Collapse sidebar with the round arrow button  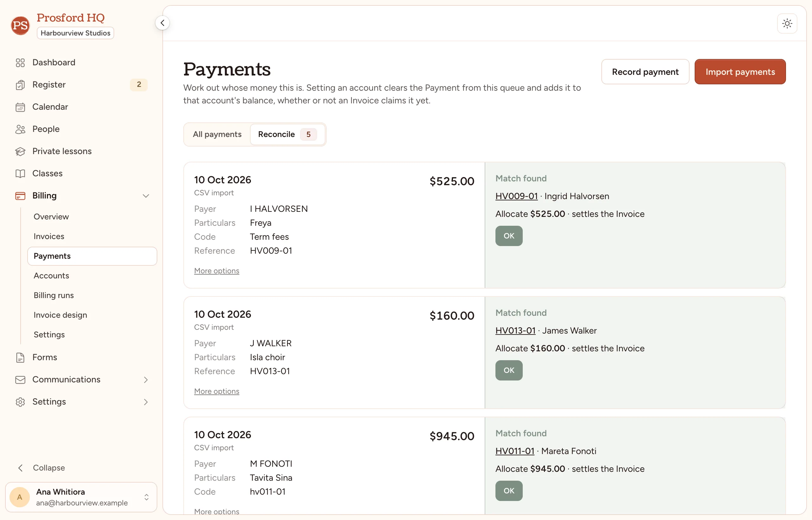162,23
